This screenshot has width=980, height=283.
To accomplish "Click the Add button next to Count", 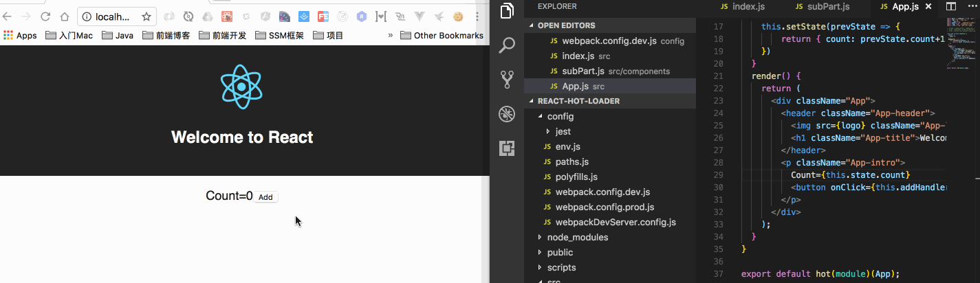I will click(x=265, y=197).
